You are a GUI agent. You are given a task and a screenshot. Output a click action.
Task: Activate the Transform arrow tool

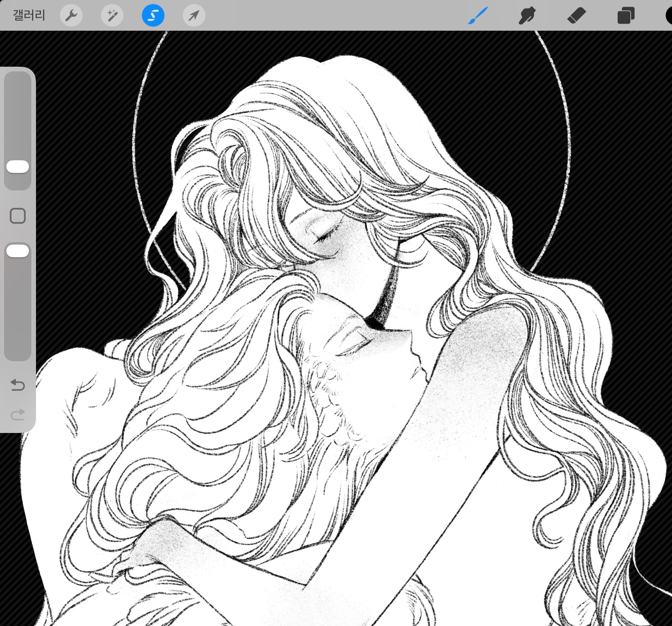click(x=194, y=15)
